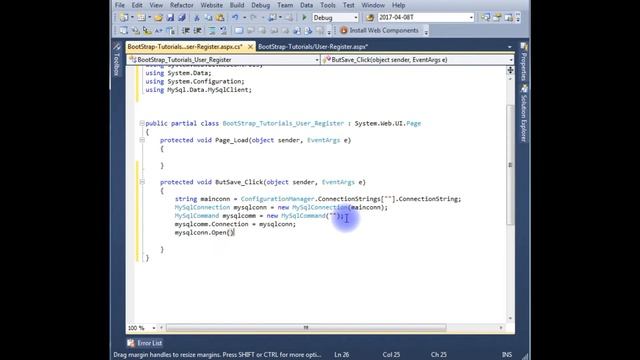Click the Error List icon at bottom

[131, 343]
